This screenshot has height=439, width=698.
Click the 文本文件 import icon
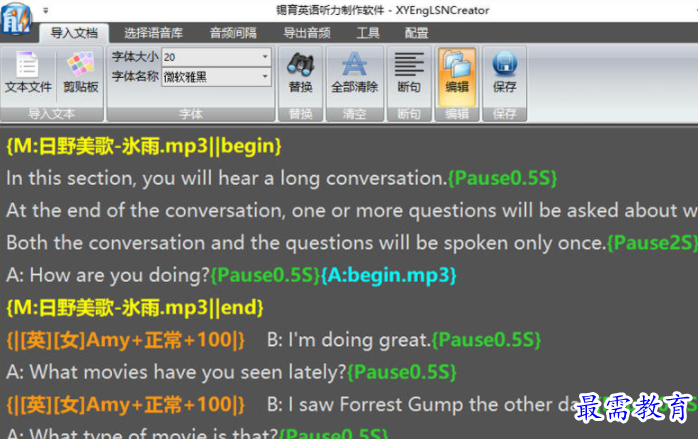28,67
